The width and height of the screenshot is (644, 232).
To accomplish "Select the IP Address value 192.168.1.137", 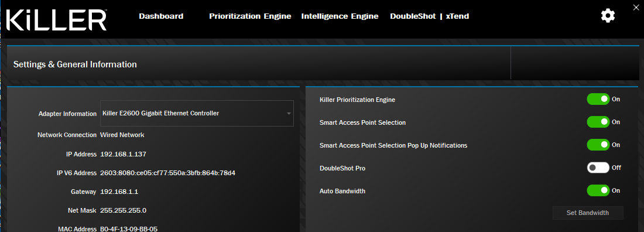I will click(x=123, y=154).
